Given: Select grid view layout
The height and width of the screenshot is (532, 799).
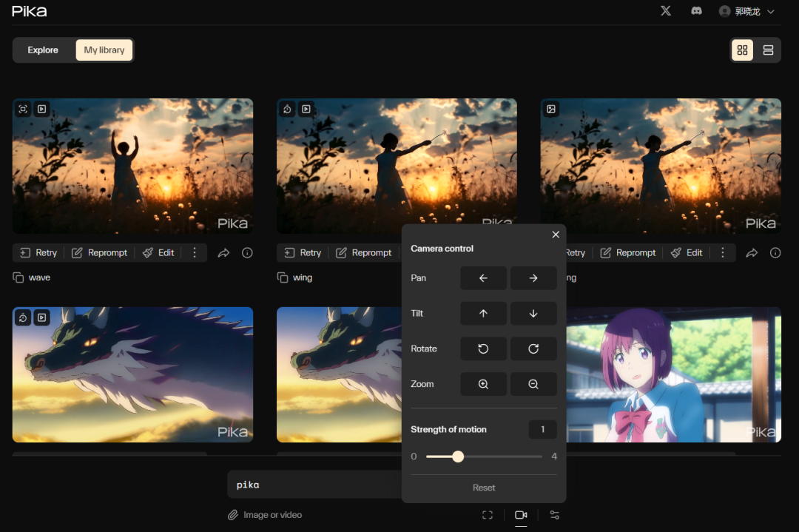Looking at the screenshot, I should (742, 50).
